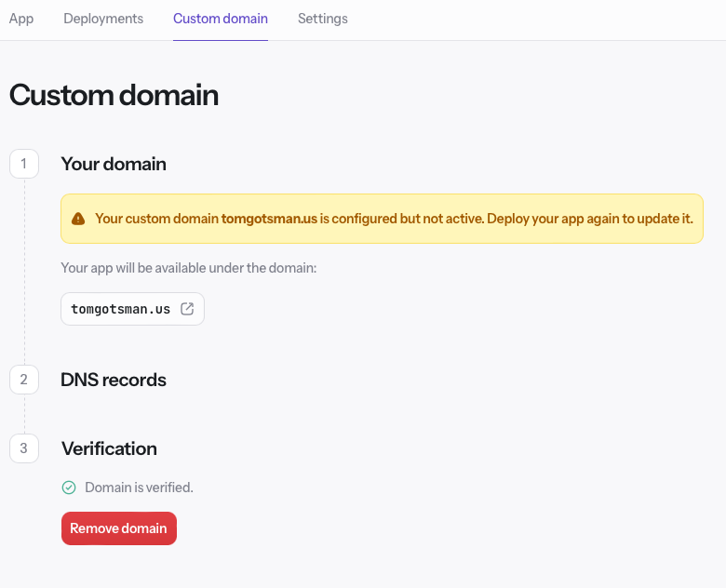
Task: Expand the Your domain section heading
Action: (114, 164)
